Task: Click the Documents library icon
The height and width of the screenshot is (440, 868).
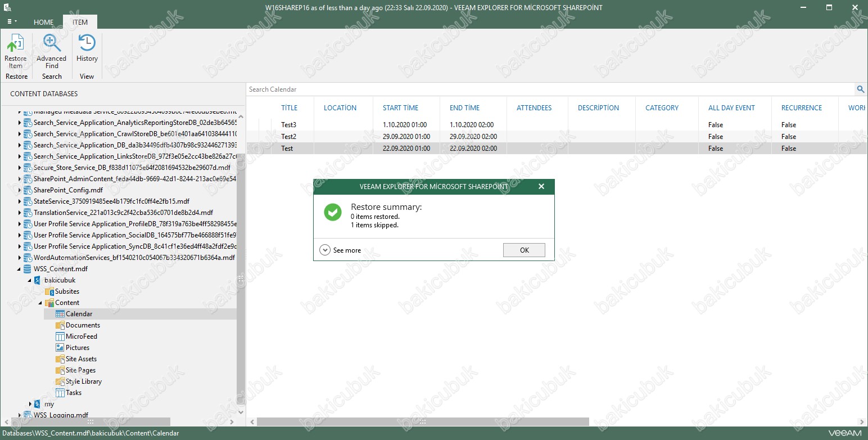Action: (60, 325)
